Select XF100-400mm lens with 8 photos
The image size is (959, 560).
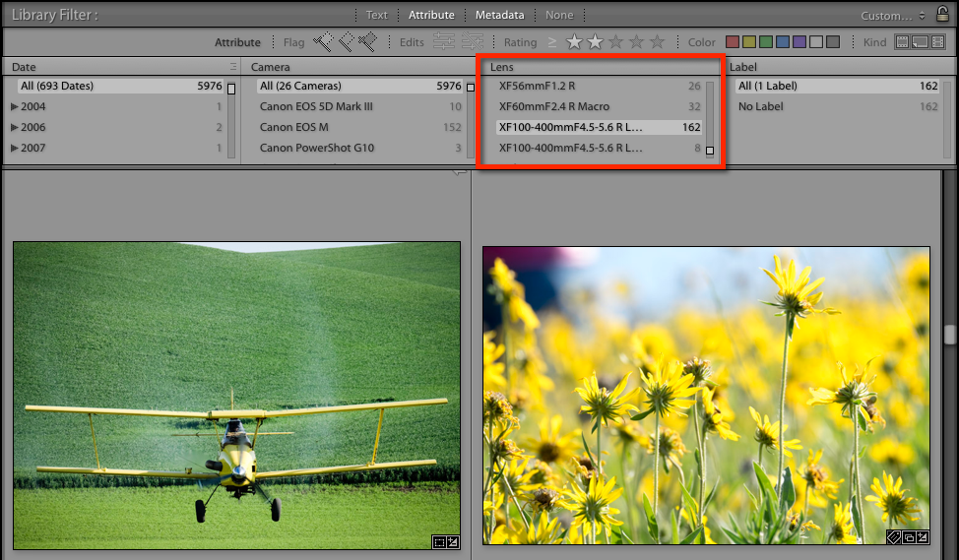[600, 148]
